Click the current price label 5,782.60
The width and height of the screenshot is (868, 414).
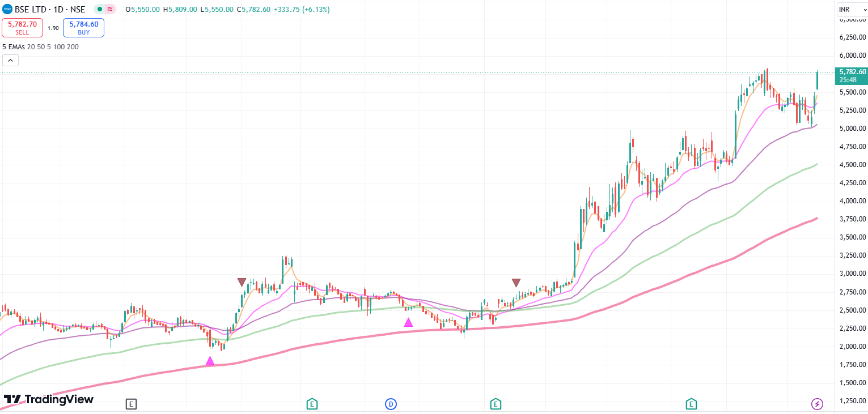853,72
